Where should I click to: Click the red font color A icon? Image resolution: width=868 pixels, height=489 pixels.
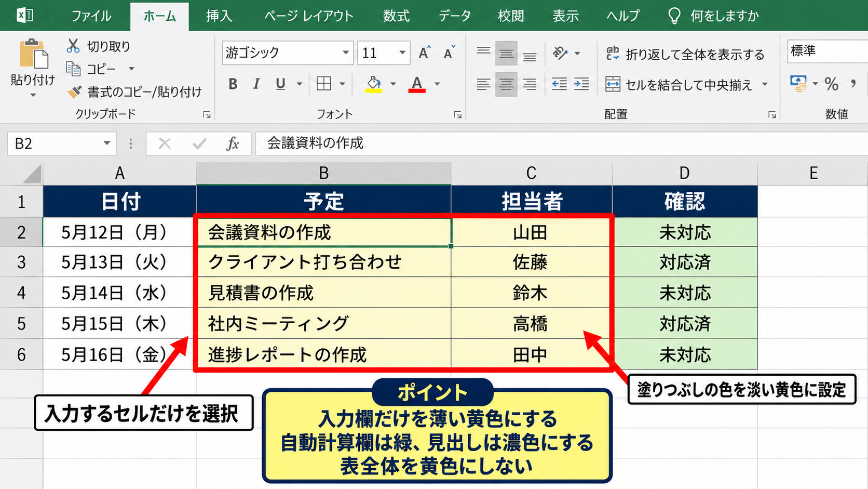click(x=417, y=84)
